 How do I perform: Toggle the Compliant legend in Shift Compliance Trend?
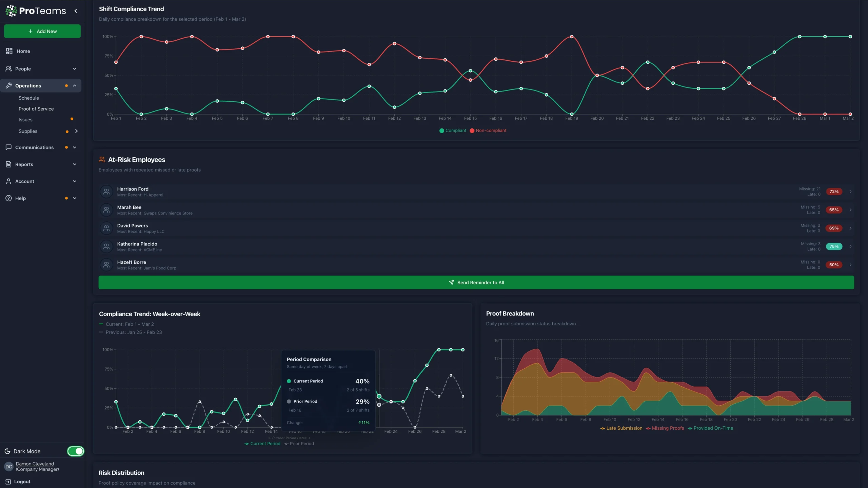(453, 130)
